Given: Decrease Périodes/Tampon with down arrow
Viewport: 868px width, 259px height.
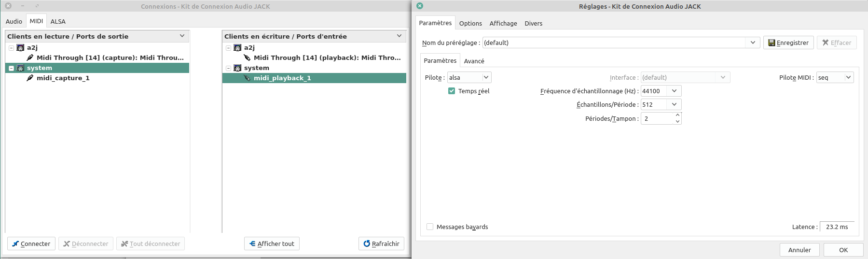Looking at the screenshot, I should [x=677, y=121].
